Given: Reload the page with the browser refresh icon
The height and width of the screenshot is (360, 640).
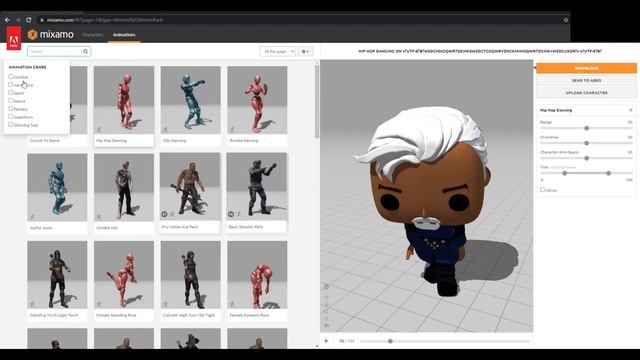Looking at the screenshot, I should [29, 20].
